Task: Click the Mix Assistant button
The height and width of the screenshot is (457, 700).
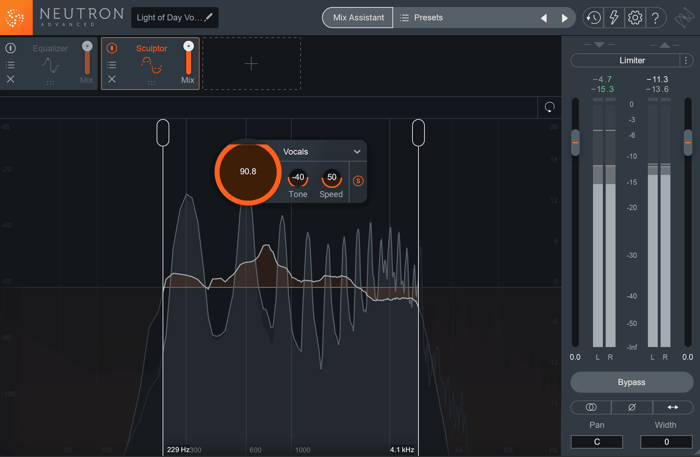Action: [358, 18]
